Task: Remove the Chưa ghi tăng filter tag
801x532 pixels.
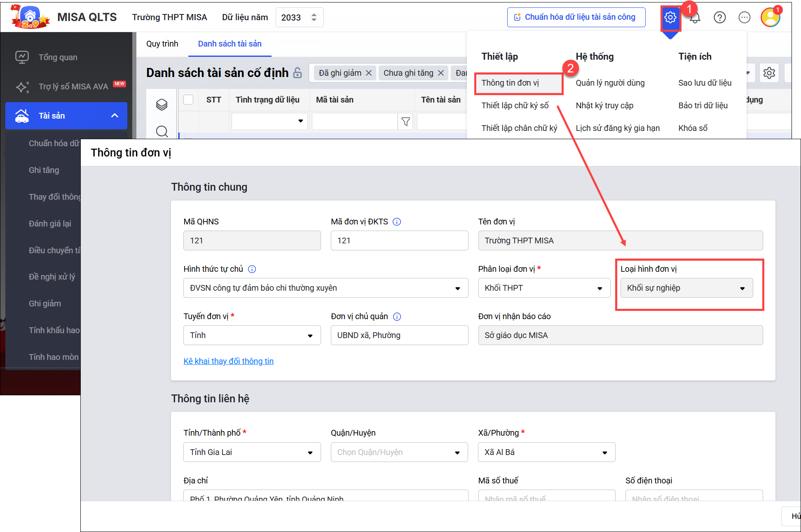Action: point(441,73)
